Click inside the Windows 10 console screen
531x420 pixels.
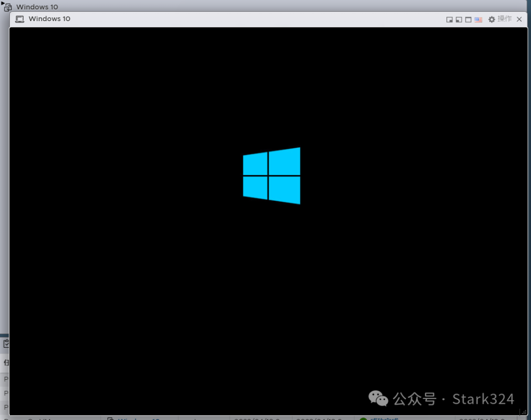tap(268, 221)
